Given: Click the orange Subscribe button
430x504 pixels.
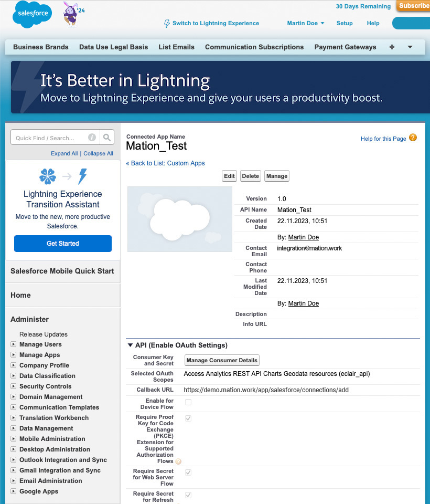Looking at the screenshot, I should (x=413, y=6).
